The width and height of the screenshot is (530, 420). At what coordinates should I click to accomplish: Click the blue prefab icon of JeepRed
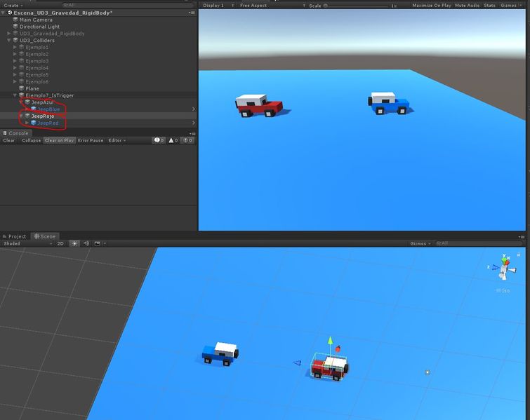click(34, 123)
